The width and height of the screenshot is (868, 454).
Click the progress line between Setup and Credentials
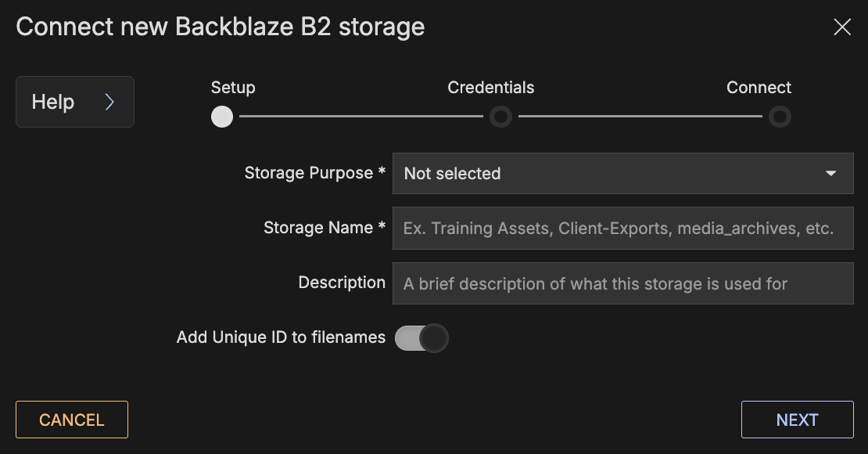(360, 117)
